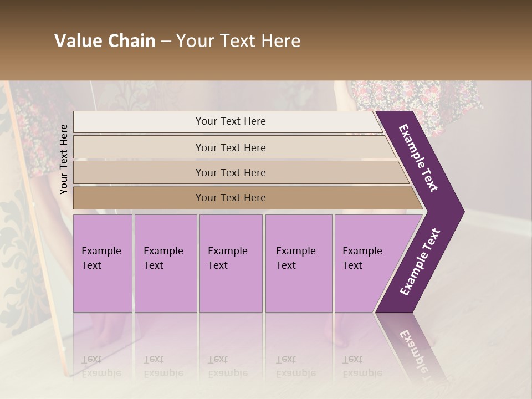Select the 'Value Chain – Your Text Here' title
The image size is (532, 399).
click(x=177, y=40)
